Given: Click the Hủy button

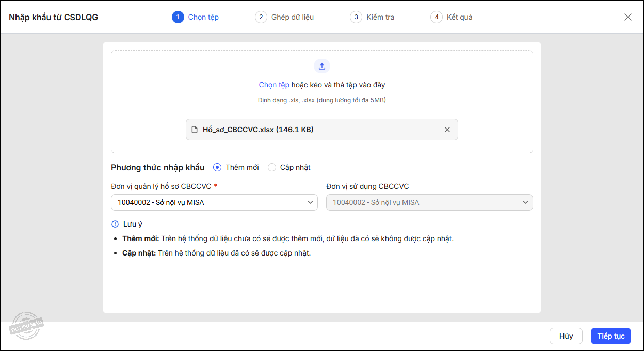Looking at the screenshot, I should click(x=566, y=336).
